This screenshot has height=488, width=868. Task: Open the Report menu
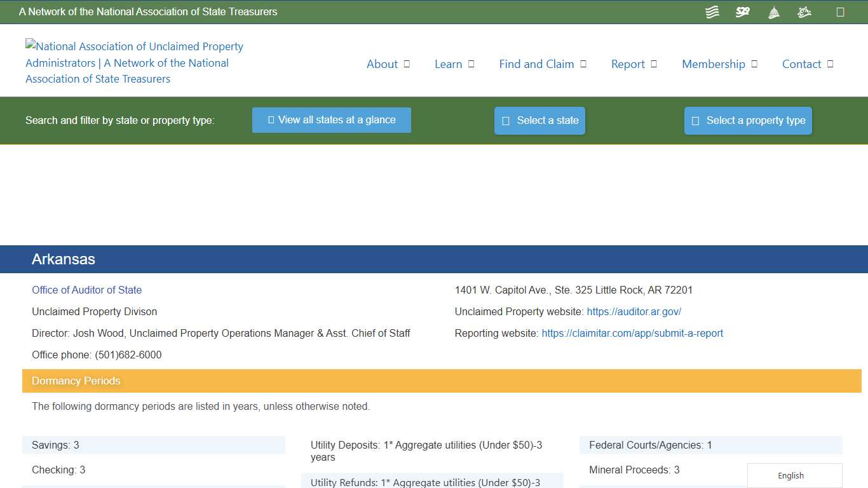click(x=628, y=64)
